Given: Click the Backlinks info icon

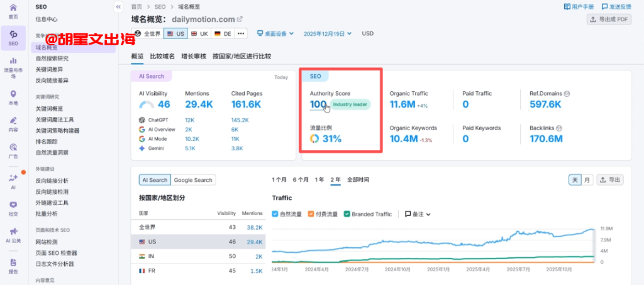Looking at the screenshot, I should click(559, 128).
